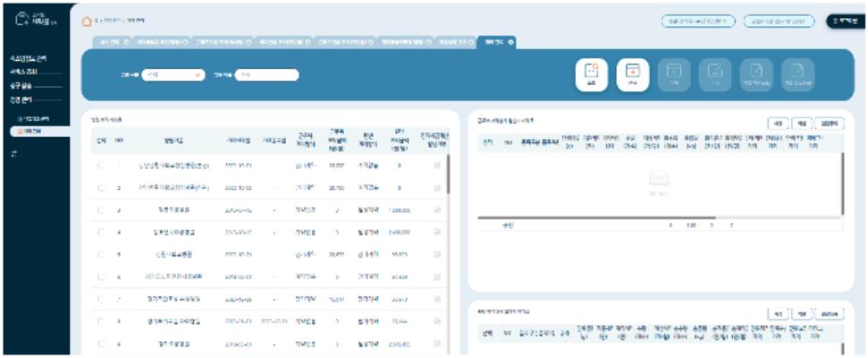Tick the checkbox for row number 4
The image size is (868, 358).
[101, 232]
